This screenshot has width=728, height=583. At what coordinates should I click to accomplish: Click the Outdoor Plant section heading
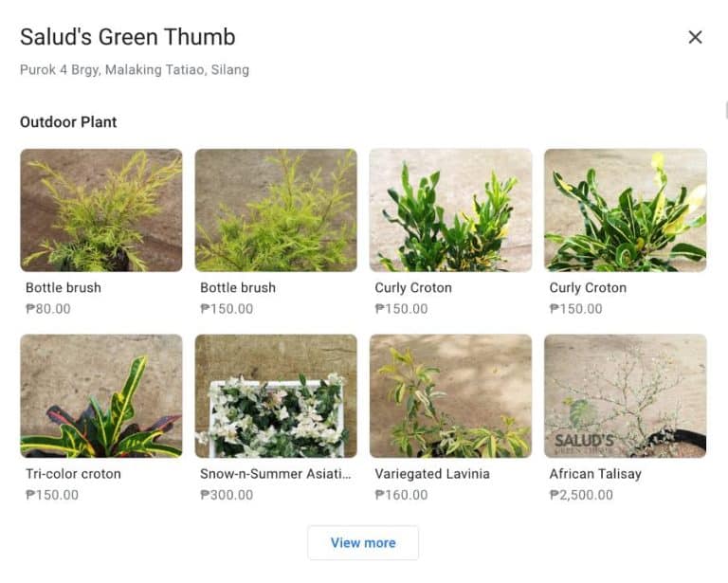coord(68,122)
